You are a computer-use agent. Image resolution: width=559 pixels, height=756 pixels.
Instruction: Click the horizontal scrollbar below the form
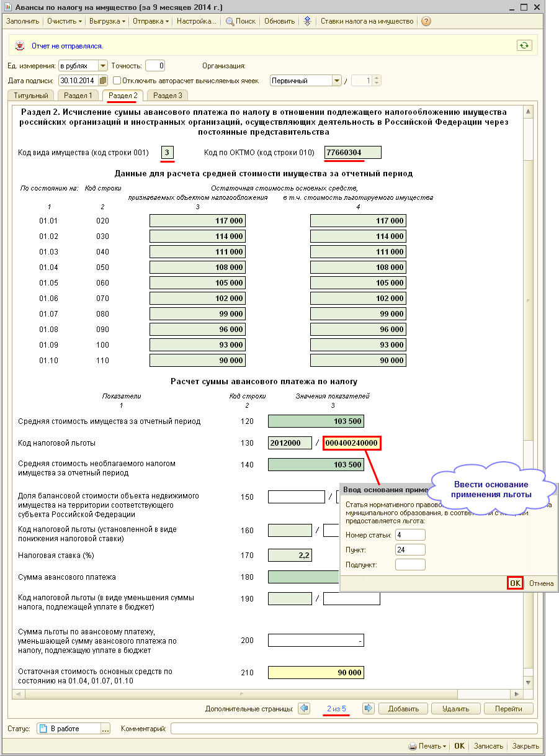tap(267, 694)
